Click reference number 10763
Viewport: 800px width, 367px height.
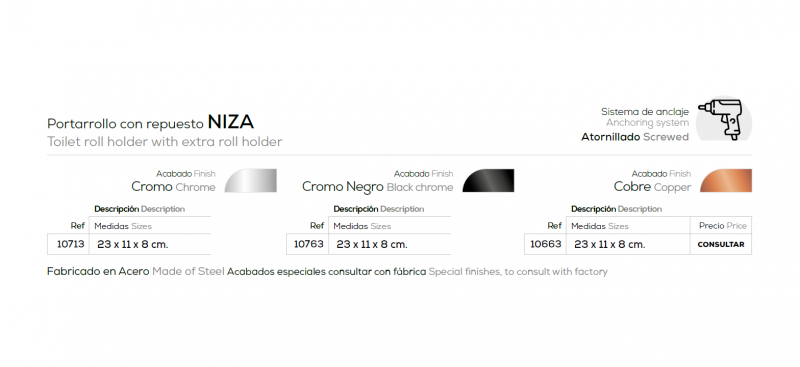pos(309,244)
